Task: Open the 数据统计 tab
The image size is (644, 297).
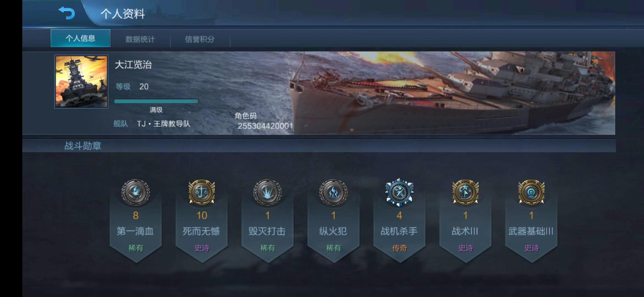Action: [x=140, y=39]
